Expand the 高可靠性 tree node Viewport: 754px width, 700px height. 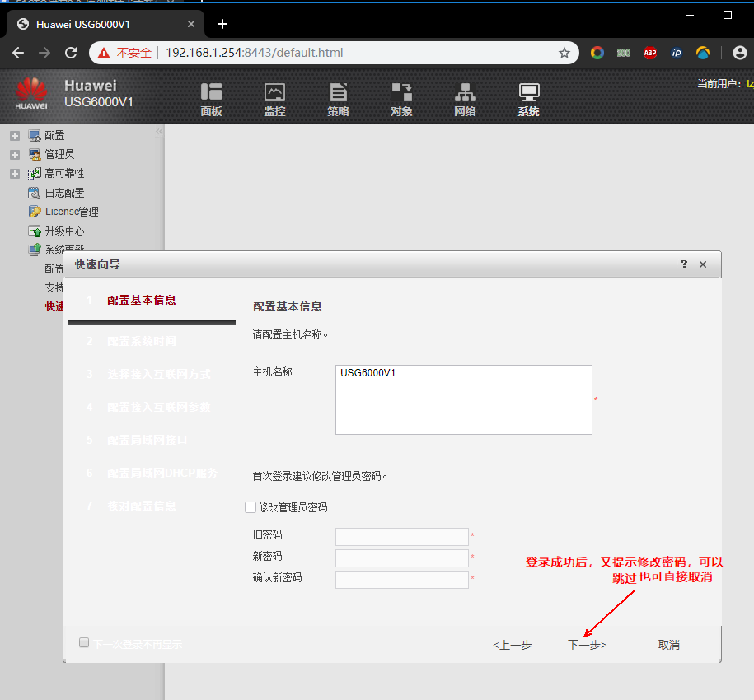click(15, 174)
